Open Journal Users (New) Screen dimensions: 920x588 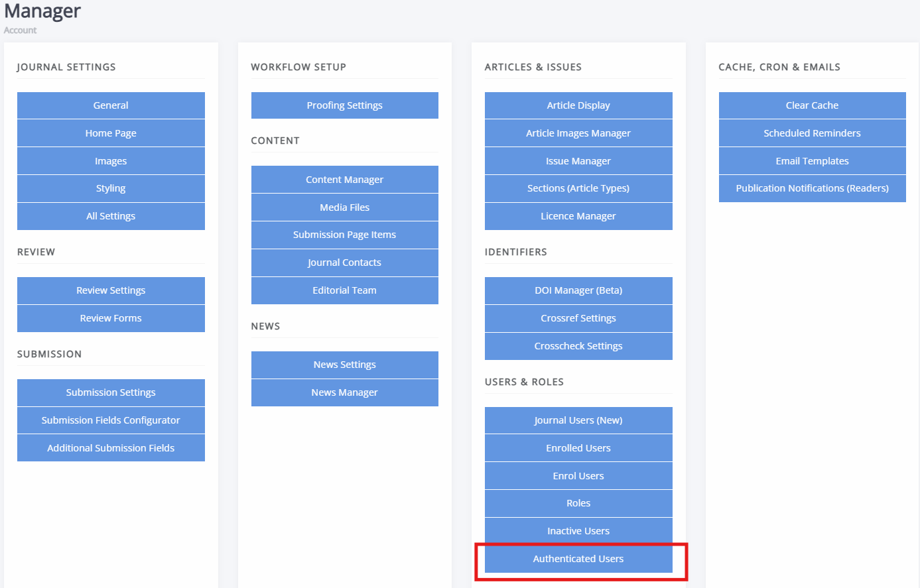pos(578,420)
